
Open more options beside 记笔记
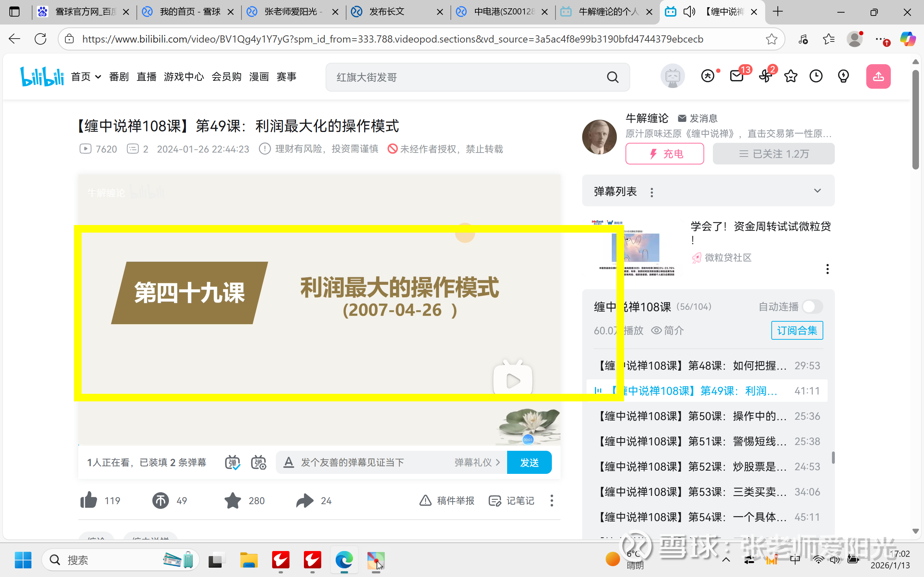tap(552, 500)
